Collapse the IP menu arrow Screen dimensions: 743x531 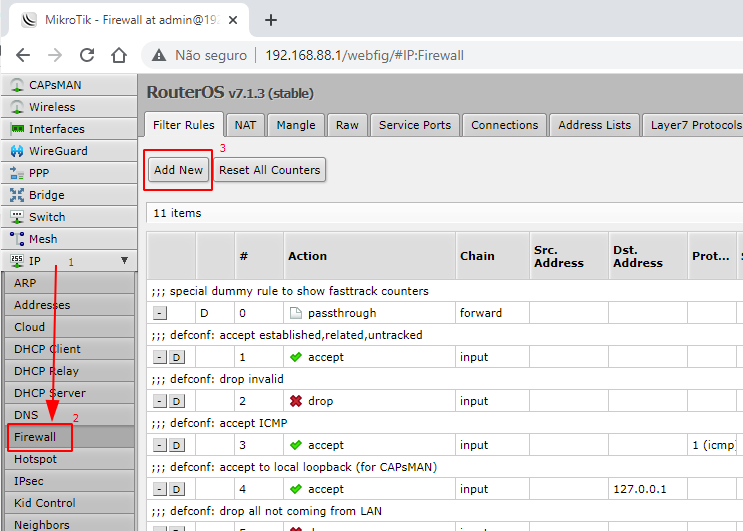[124, 261]
